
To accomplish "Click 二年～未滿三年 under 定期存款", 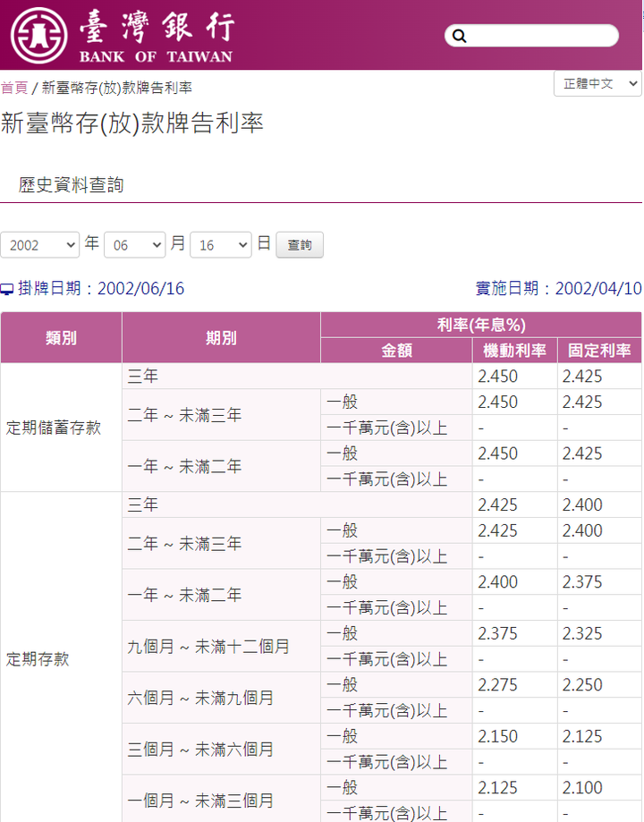I will (221, 543).
